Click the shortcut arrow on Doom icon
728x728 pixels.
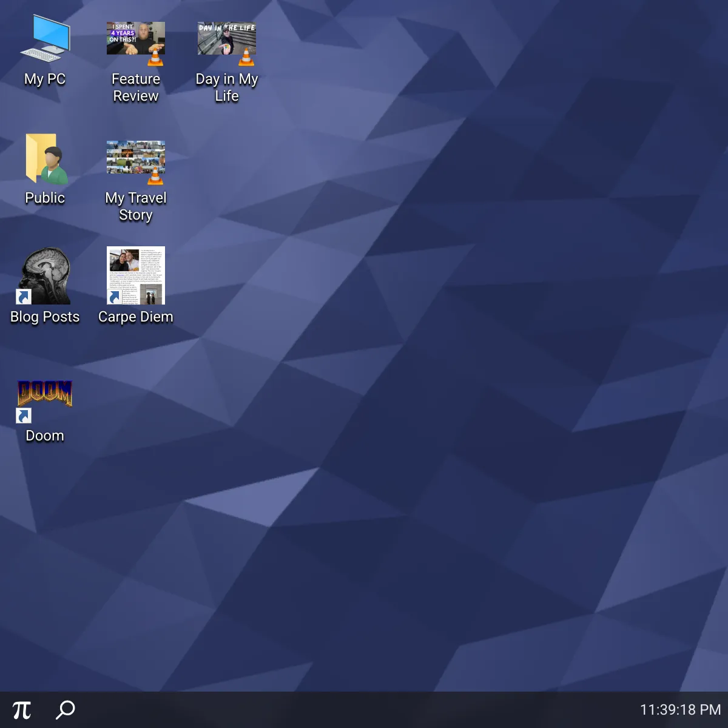[24, 416]
